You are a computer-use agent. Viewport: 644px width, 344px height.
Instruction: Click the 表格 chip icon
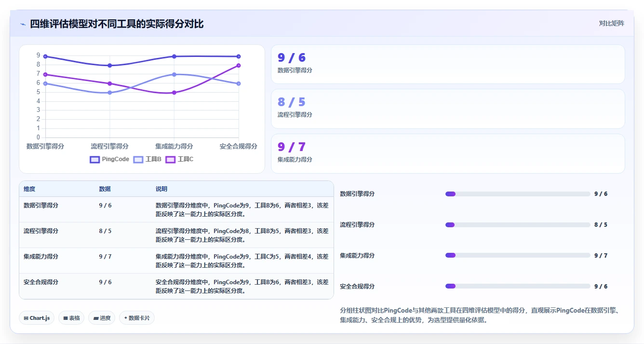pos(66,318)
